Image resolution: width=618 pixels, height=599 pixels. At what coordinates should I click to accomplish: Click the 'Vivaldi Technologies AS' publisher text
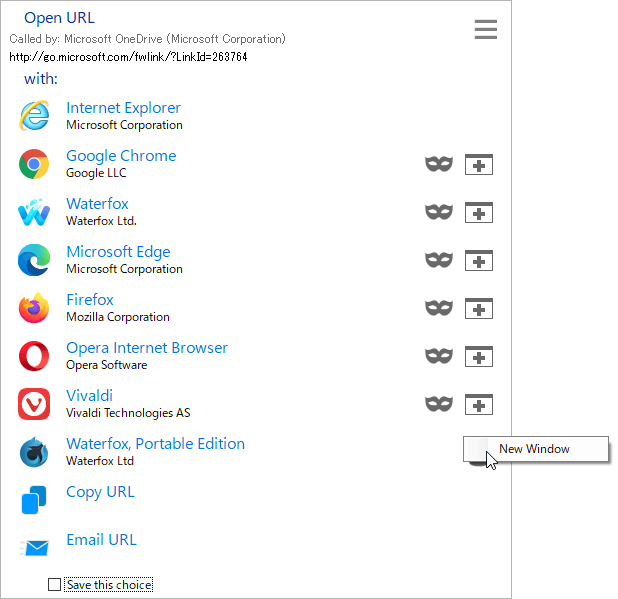pos(128,413)
